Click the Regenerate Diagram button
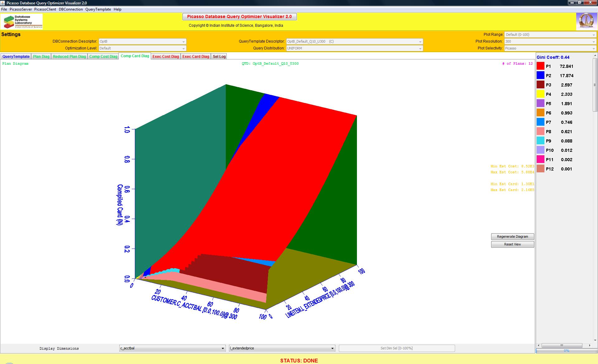 point(512,236)
